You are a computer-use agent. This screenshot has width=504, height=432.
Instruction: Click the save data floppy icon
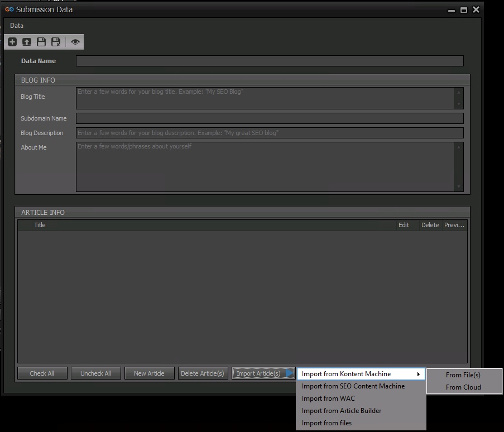point(41,42)
